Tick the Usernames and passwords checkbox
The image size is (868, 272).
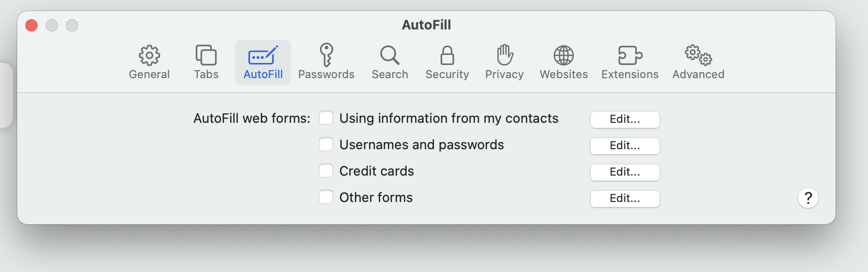point(326,145)
